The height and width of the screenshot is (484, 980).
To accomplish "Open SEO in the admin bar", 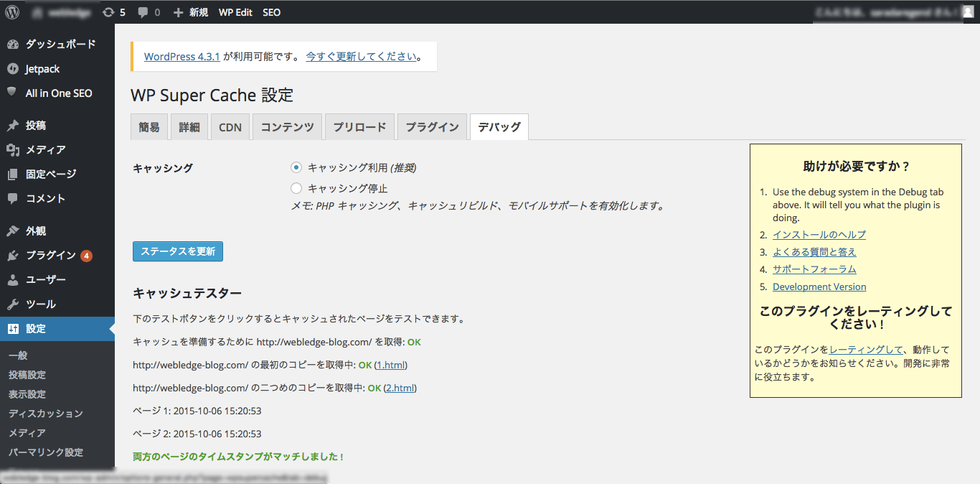I will pyautogui.click(x=272, y=12).
